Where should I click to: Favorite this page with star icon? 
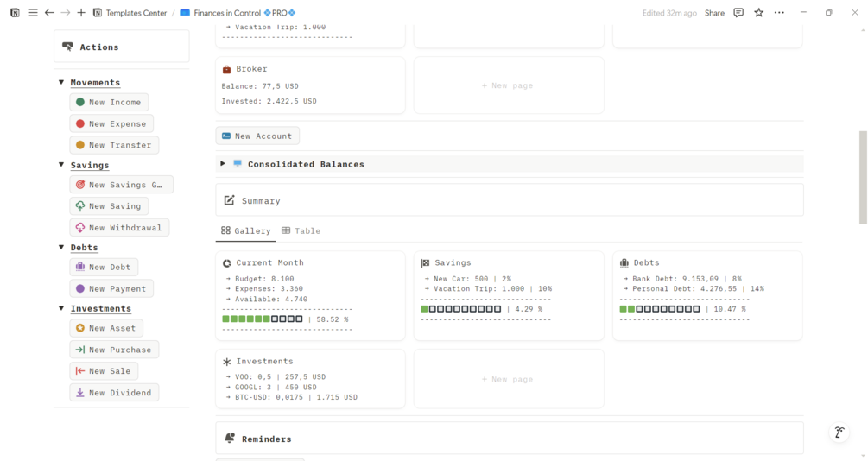coord(759,13)
